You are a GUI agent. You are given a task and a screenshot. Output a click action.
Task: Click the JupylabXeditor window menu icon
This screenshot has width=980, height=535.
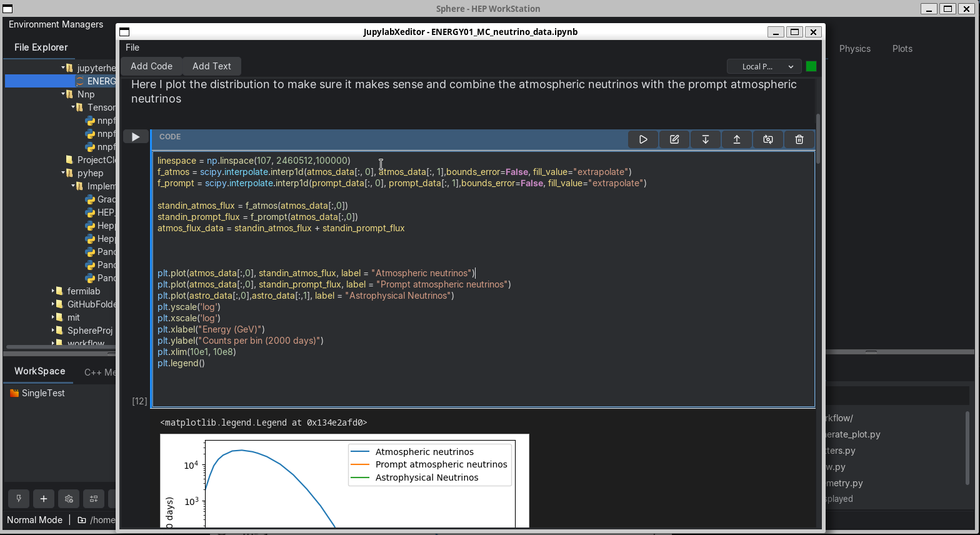[124, 32]
